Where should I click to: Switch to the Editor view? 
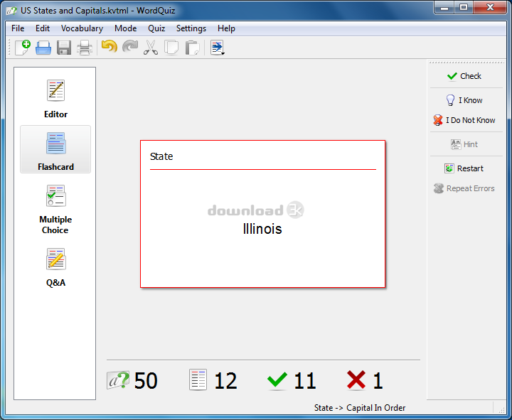[56, 99]
